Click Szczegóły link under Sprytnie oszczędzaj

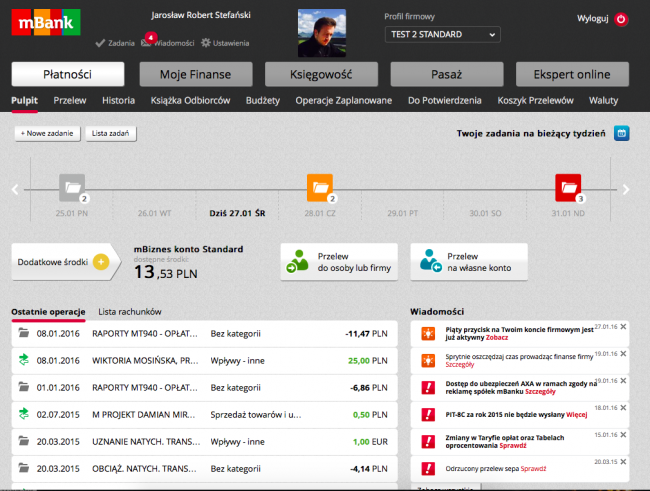[460, 365]
